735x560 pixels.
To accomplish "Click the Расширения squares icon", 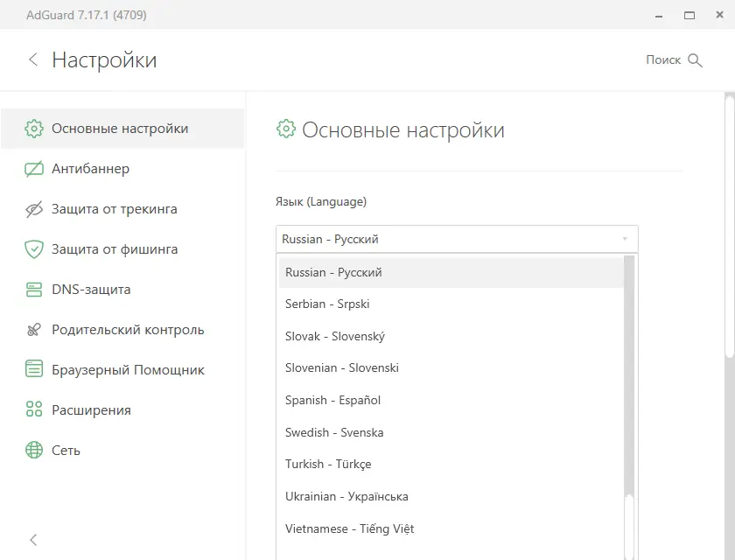I will click(33, 409).
